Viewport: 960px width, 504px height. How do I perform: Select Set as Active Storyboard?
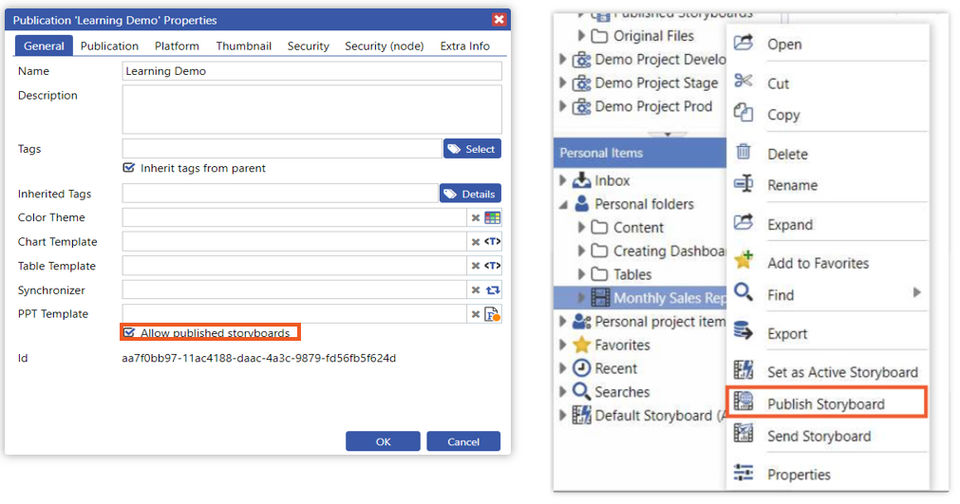842,372
